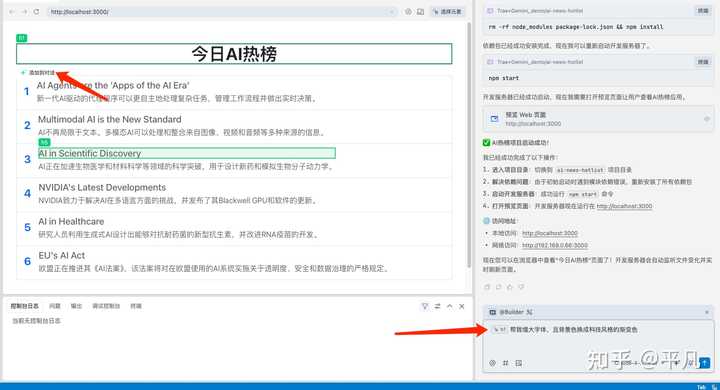Click Tab indicator in the status bar
Image resolution: width=720 pixels, height=390 pixels.
tap(701, 387)
